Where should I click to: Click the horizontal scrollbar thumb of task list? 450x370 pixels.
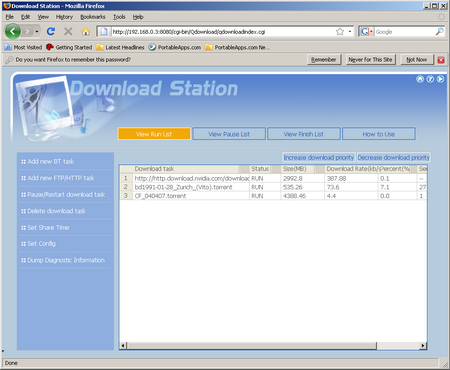point(252,346)
